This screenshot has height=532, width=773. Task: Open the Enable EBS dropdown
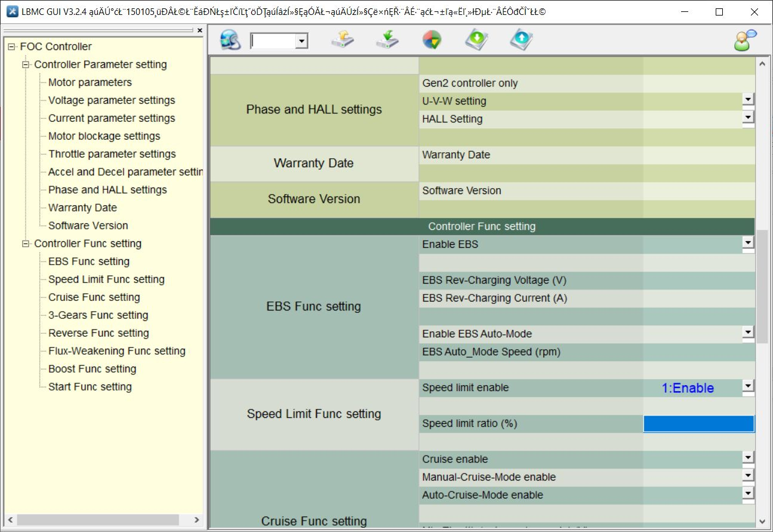point(748,243)
